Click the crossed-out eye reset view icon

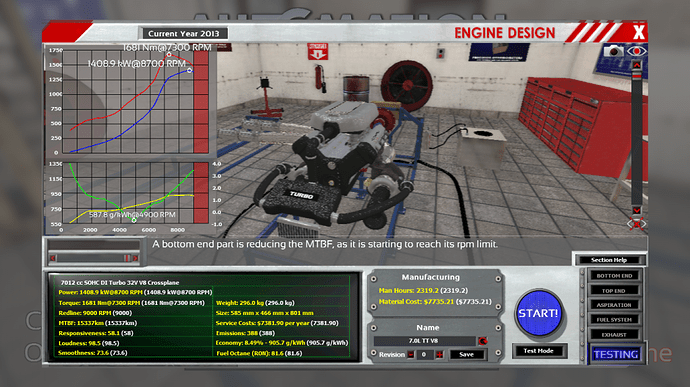tap(637, 224)
